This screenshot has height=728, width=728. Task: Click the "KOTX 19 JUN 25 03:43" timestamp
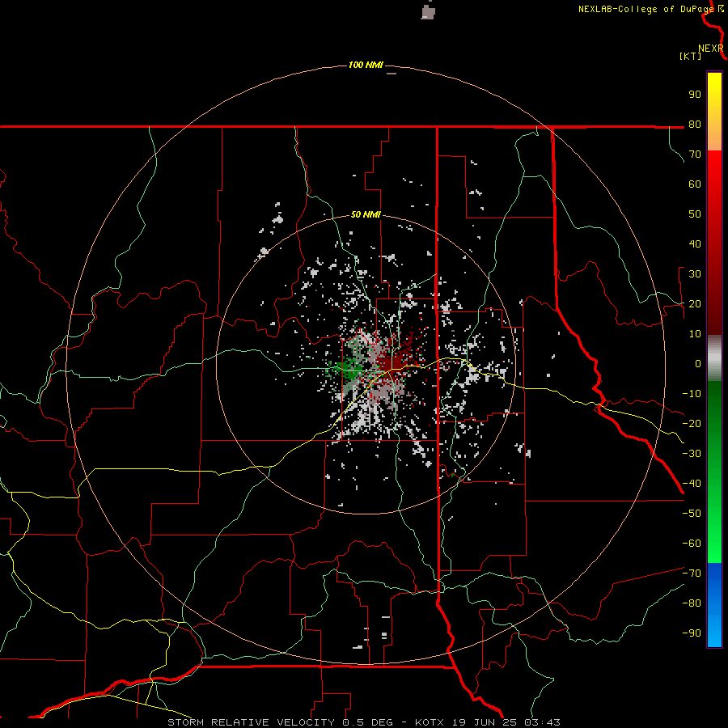(x=488, y=722)
